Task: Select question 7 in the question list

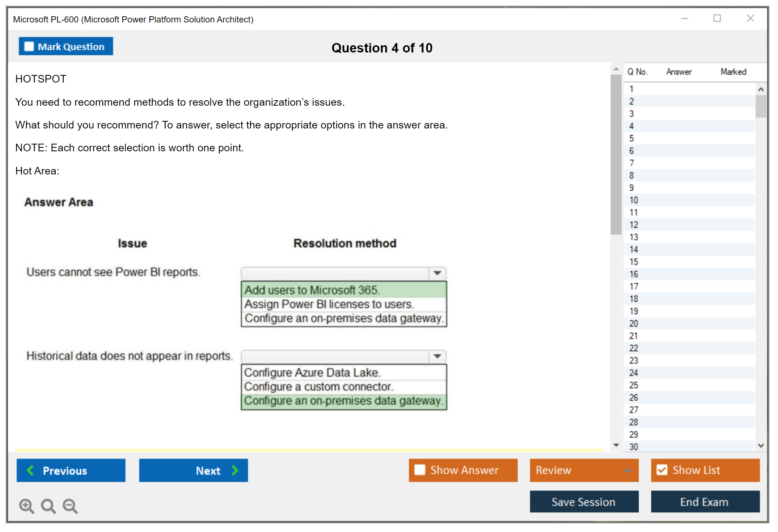Action: [632, 163]
